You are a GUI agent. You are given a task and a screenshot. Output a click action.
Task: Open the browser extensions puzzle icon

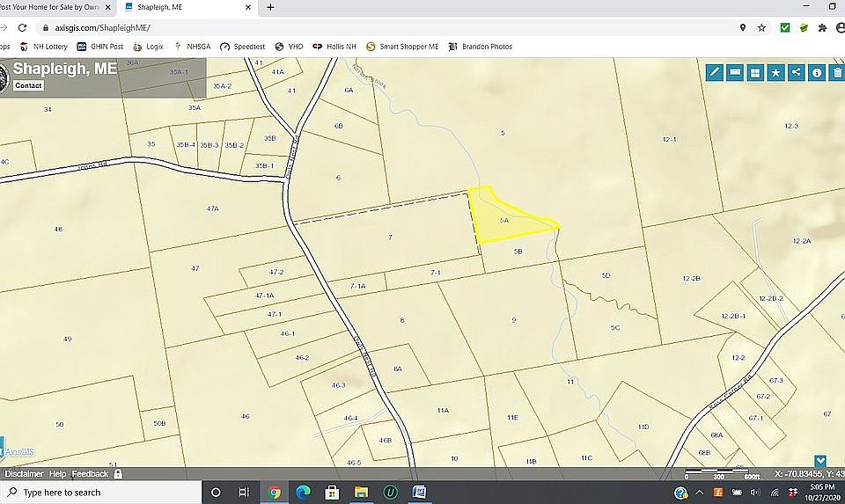pyautogui.click(x=822, y=28)
